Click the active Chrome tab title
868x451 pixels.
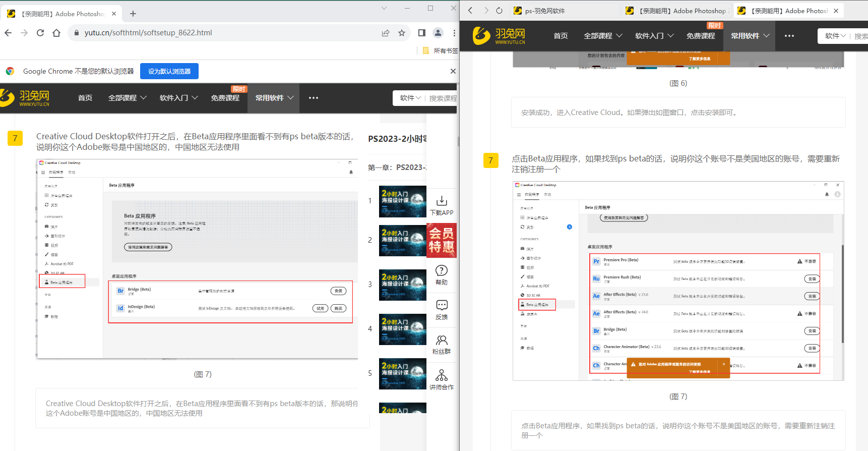pos(63,14)
